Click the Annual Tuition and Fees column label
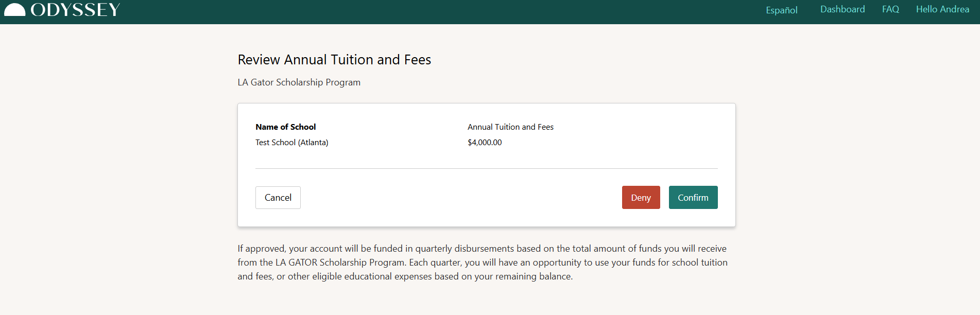Viewport: 980px width, 315px height. (x=511, y=127)
